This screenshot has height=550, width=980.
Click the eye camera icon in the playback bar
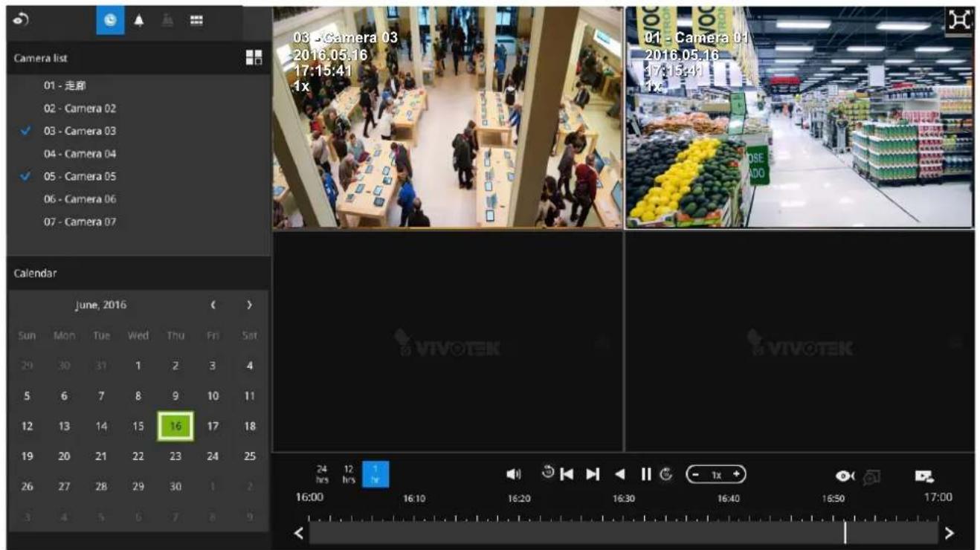click(x=845, y=475)
